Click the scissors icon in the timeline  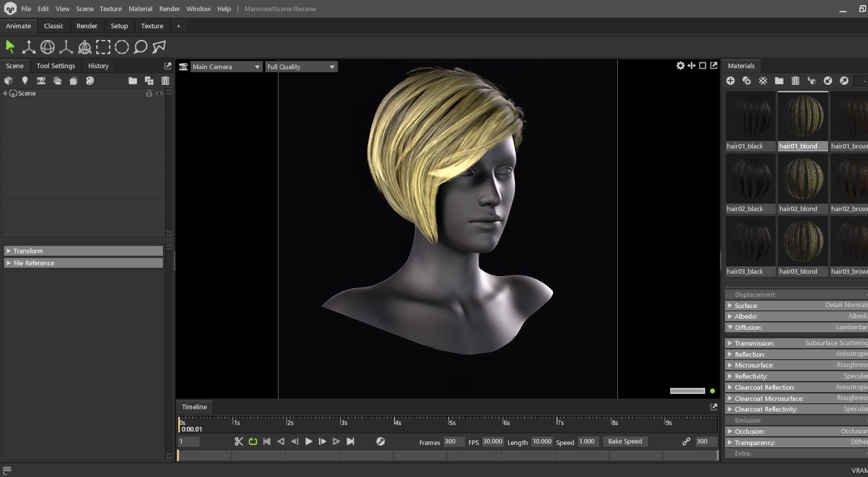coord(239,442)
